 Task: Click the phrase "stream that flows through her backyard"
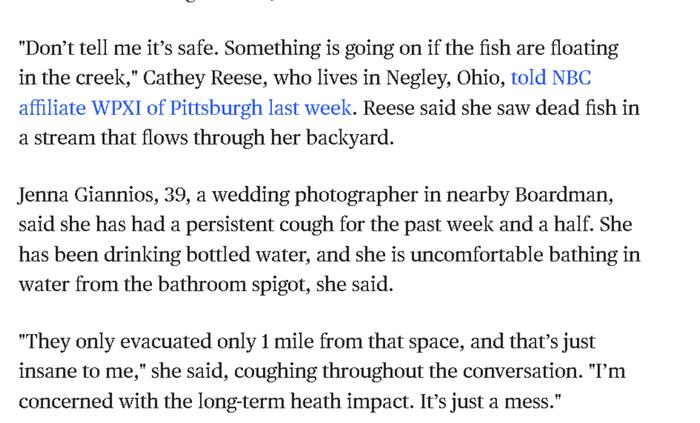tap(214, 138)
